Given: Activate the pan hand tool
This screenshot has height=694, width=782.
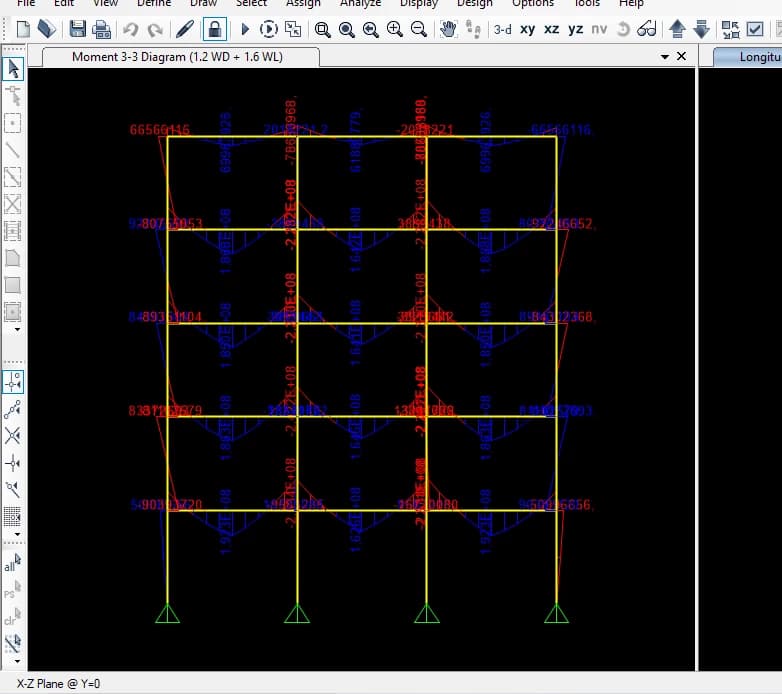Looking at the screenshot, I should tap(448, 29).
